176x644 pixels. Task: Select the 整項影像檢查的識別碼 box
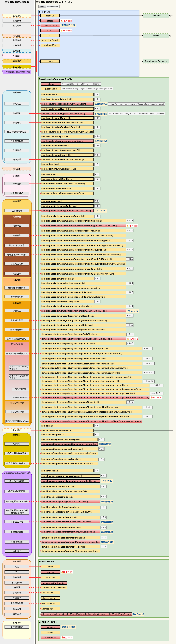17,353
